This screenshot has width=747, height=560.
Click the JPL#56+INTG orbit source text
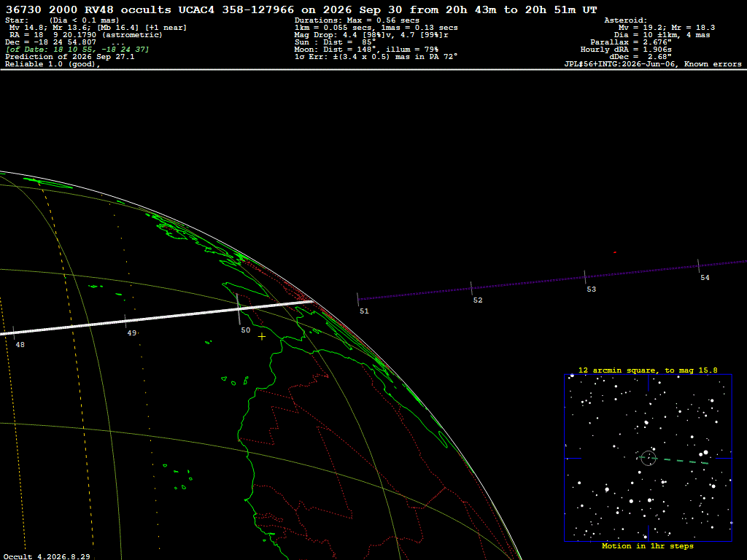pos(653,64)
